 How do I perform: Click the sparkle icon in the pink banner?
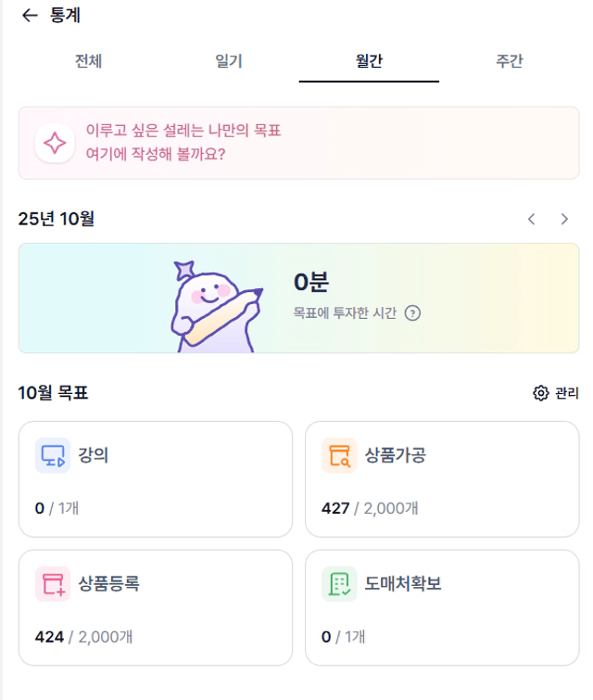pyautogui.click(x=54, y=143)
